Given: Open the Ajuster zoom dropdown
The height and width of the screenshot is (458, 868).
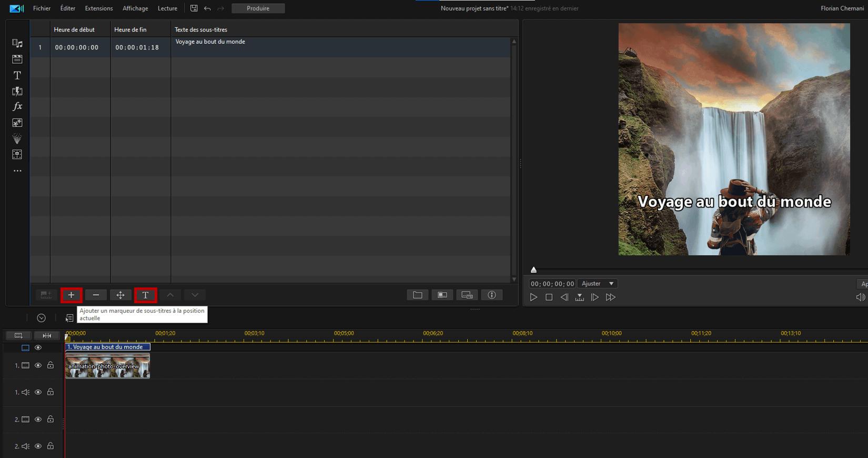Looking at the screenshot, I should point(598,284).
